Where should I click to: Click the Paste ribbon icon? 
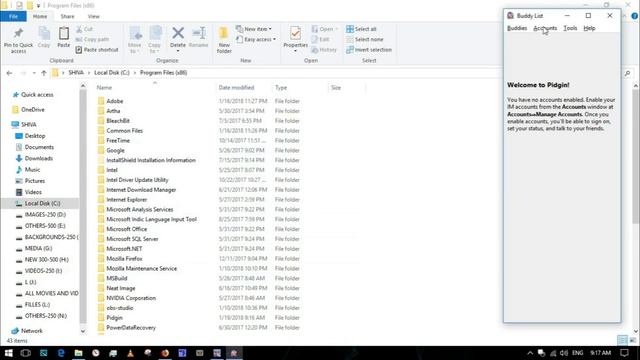tap(64, 33)
